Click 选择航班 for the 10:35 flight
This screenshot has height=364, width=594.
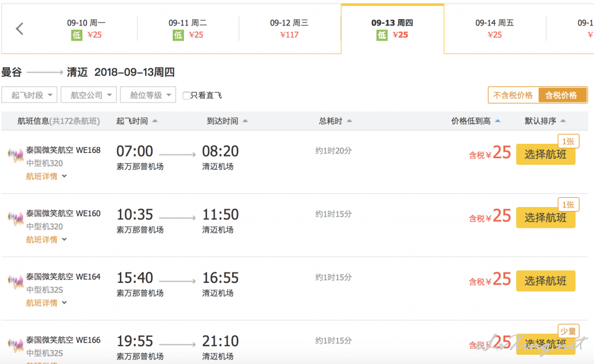pyautogui.click(x=545, y=217)
